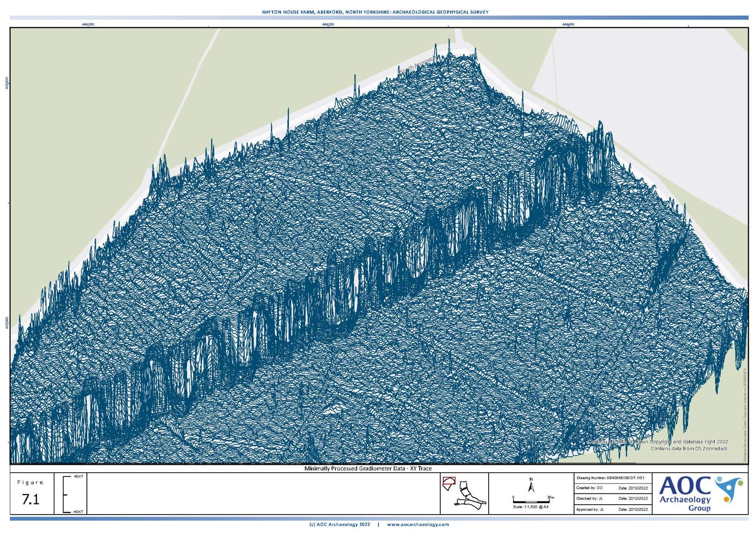
Task: Click the 'Contains data from OS Zoomstack' note
Action: point(689,449)
